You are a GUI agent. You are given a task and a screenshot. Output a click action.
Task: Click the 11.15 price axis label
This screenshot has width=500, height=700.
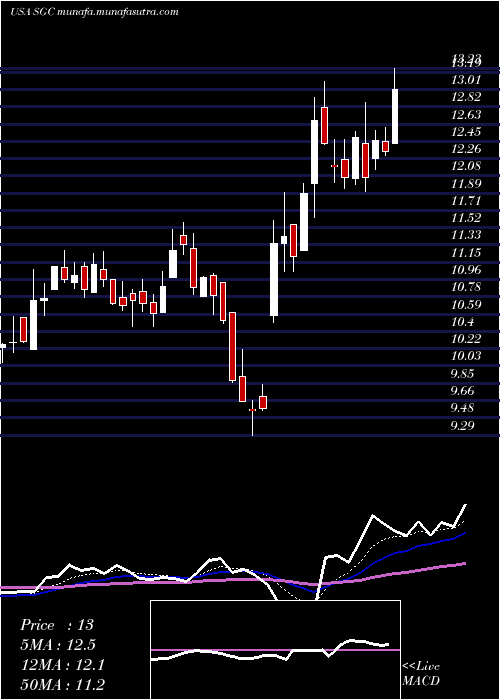[466, 252]
